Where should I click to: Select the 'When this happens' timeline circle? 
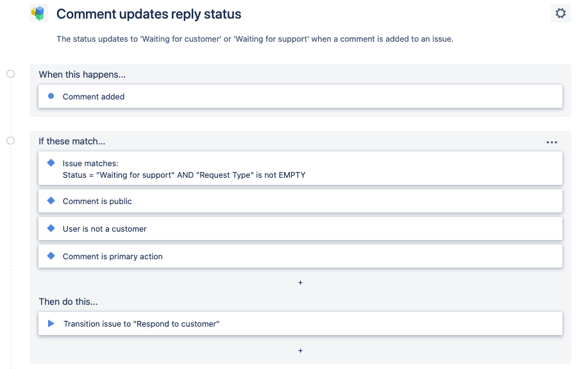(x=10, y=74)
